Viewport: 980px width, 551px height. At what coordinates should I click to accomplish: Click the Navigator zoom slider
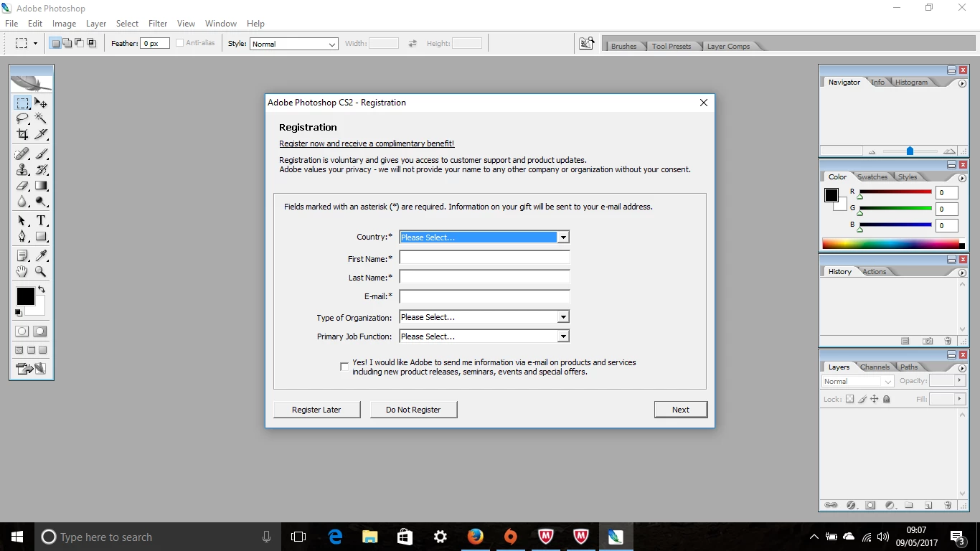(910, 151)
